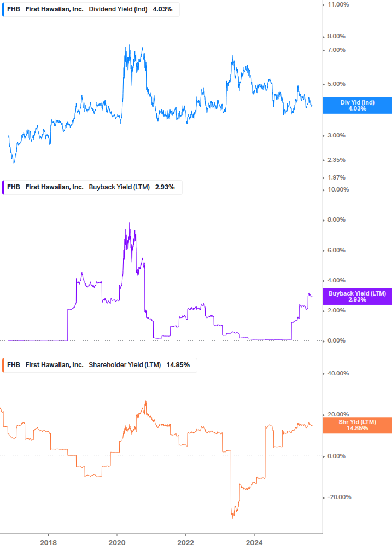Click the 2022 label on the time axis
The image size is (392, 550).
[186, 543]
